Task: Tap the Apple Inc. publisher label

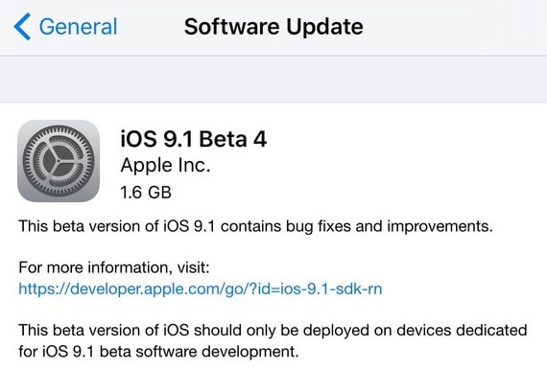Action: pos(165,165)
